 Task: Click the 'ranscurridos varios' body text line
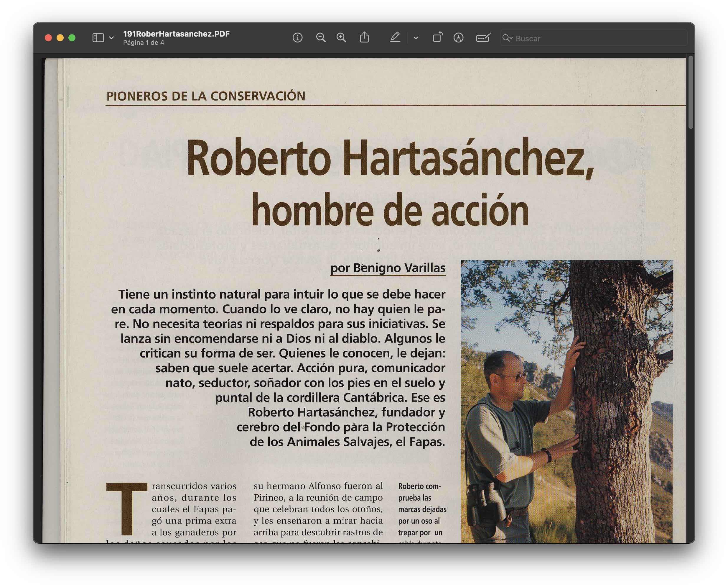[x=194, y=486]
